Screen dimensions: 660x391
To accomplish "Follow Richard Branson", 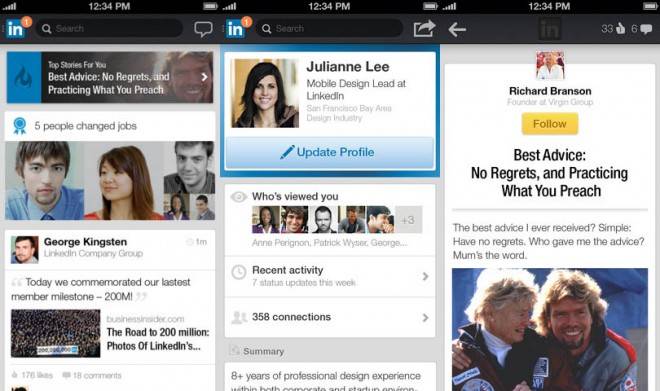I will coord(550,124).
